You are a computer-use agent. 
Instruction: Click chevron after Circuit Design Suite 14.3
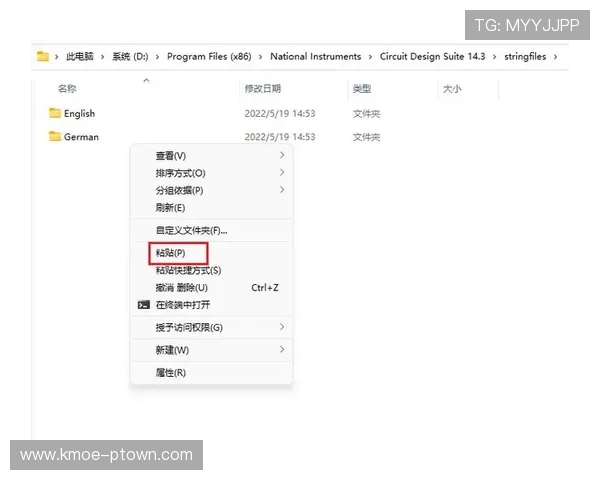coord(494,57)
